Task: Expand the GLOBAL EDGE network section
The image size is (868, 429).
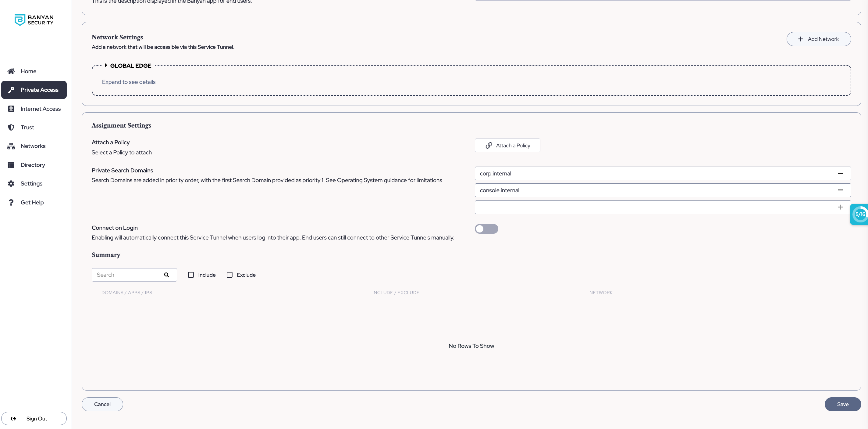Action: 106,65
